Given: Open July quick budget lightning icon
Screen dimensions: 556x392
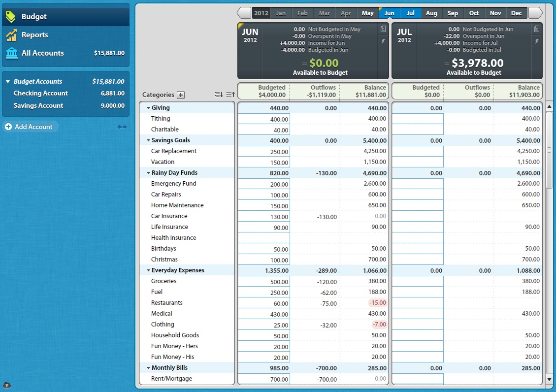Looking at the screenshot, I should click(537, 41).
